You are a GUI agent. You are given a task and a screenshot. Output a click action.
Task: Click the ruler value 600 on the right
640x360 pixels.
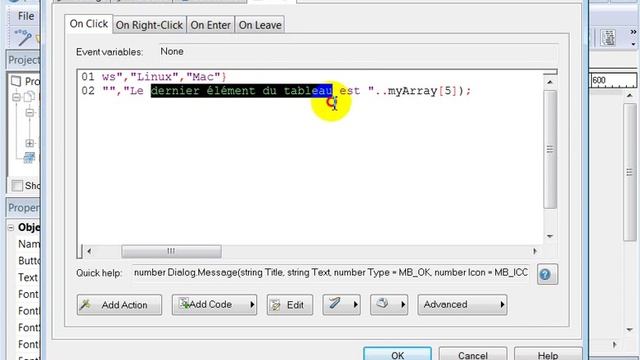click(x=599, y=80)
